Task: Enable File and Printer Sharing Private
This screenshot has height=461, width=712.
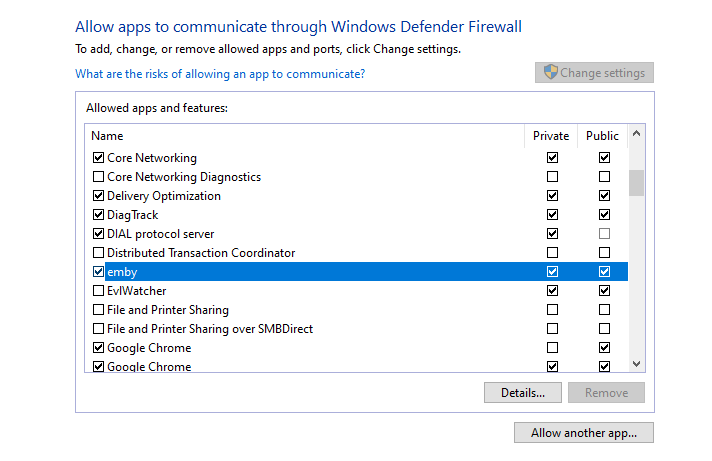Action: pyautogui.click(x=552, y=310)
